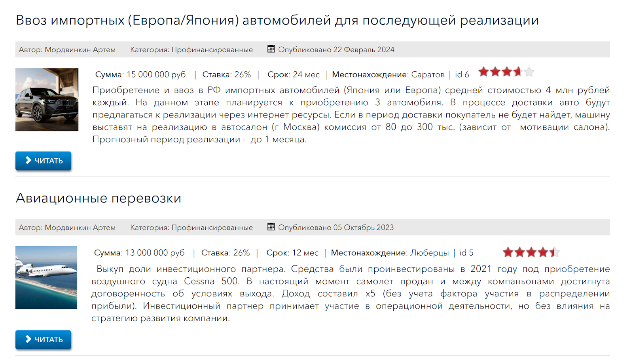633x364 pixels.
Task: Click the date "Опубликовано 22 Февраль 2024"
Action: click(336, 49)
